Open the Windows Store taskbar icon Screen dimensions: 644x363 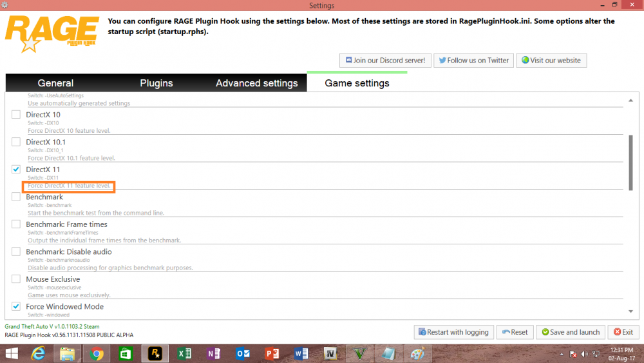pyautogui.click(x=126, y=353)
